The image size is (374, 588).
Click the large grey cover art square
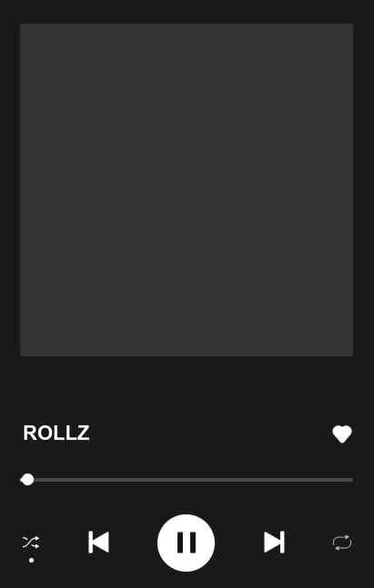coord(187,190)
